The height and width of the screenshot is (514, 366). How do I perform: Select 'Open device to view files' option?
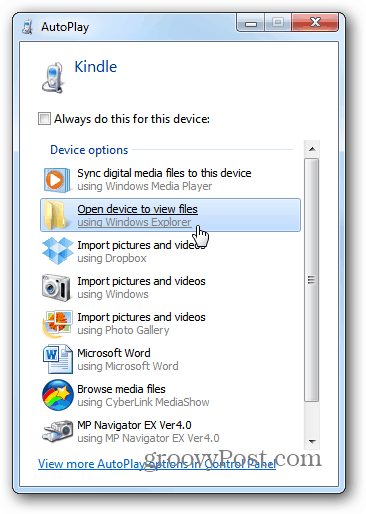(170, 215)
